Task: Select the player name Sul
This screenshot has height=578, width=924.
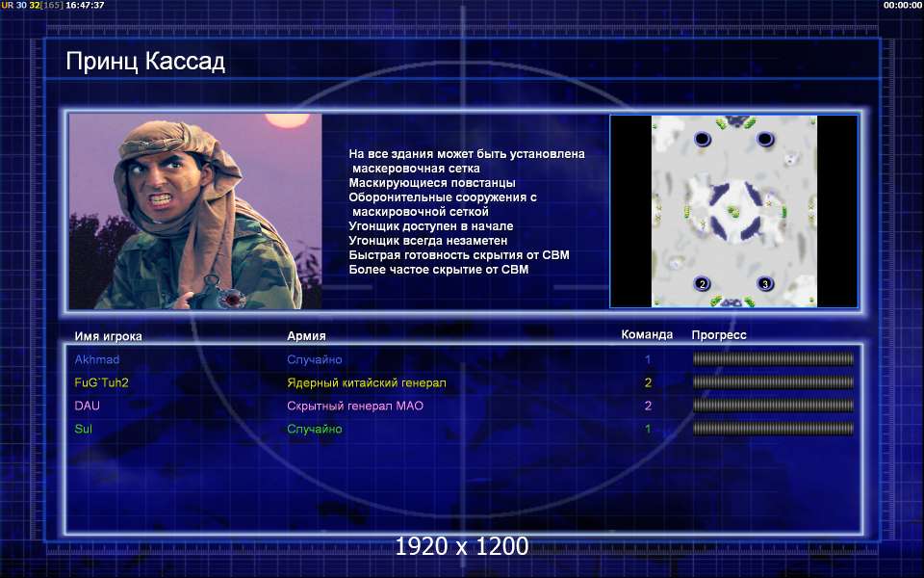Action: 83,429
